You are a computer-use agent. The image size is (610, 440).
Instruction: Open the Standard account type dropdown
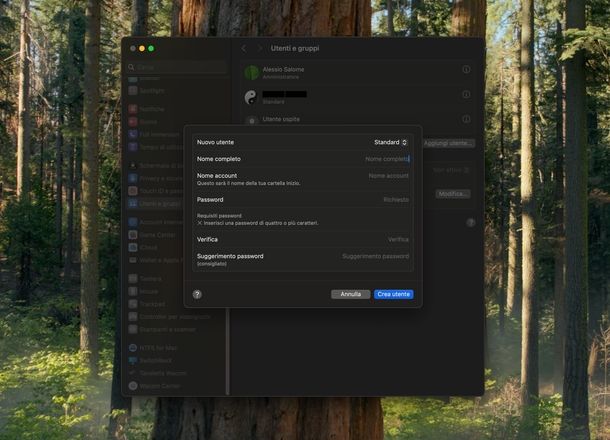(390, 142)
